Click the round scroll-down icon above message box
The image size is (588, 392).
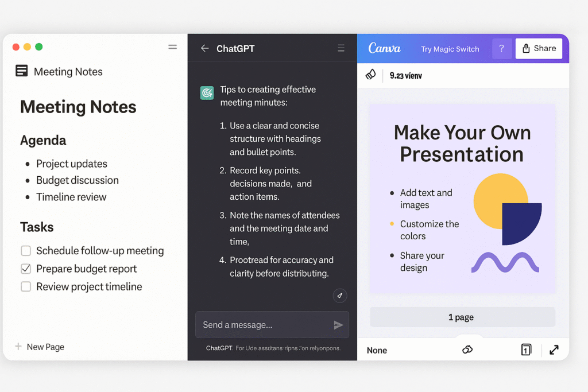coord(339,296)
